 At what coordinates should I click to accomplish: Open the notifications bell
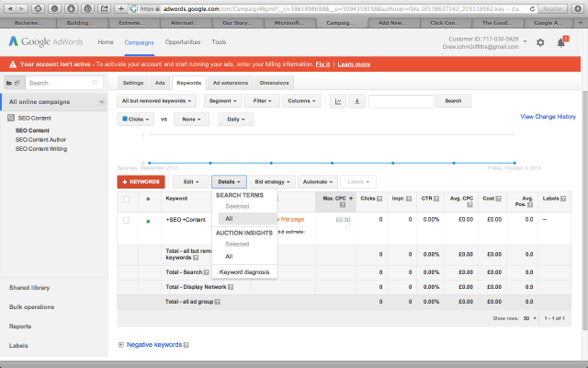pyautogui.click(x=561, y=42)
